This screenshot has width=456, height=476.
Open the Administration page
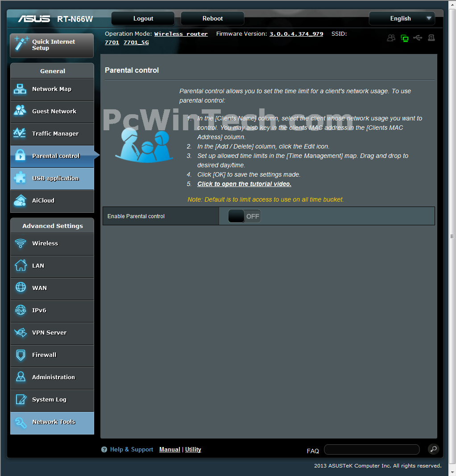coord(52,378)
